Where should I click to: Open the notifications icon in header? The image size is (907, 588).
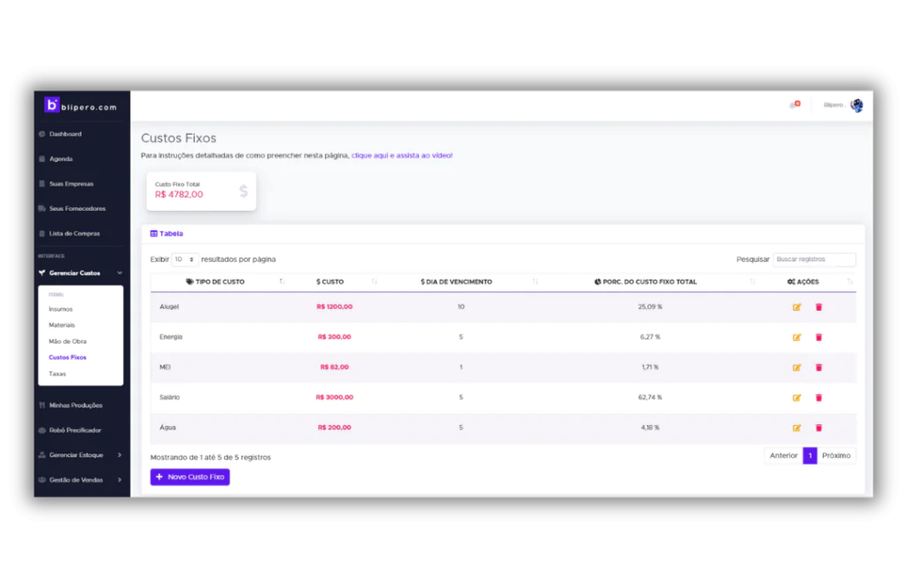click(795, 105)
